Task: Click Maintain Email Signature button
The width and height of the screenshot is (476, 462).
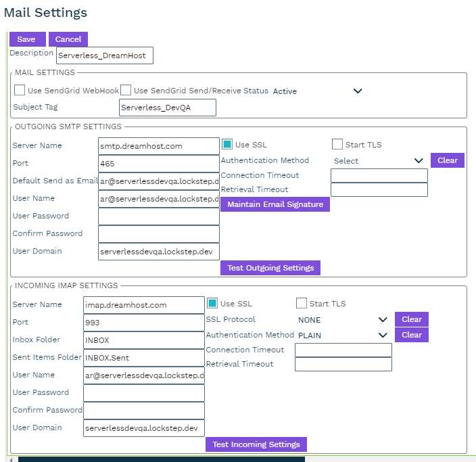Action: 275,204
